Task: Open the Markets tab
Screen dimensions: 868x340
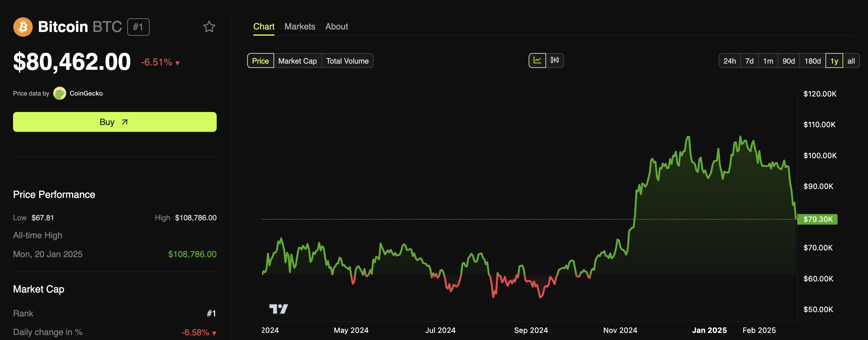Action: (300, 27)
